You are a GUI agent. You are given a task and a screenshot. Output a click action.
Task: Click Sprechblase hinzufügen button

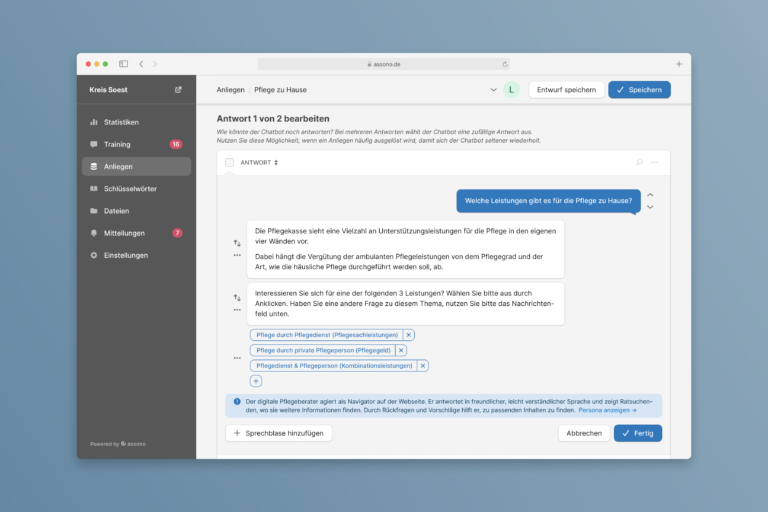pos(279,433)
